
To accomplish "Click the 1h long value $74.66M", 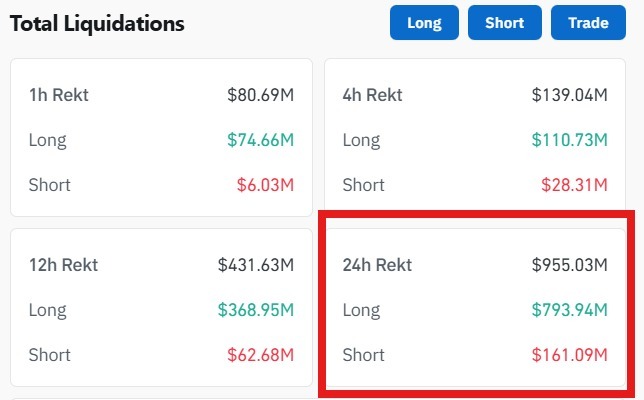I will (x=260, y=140).
